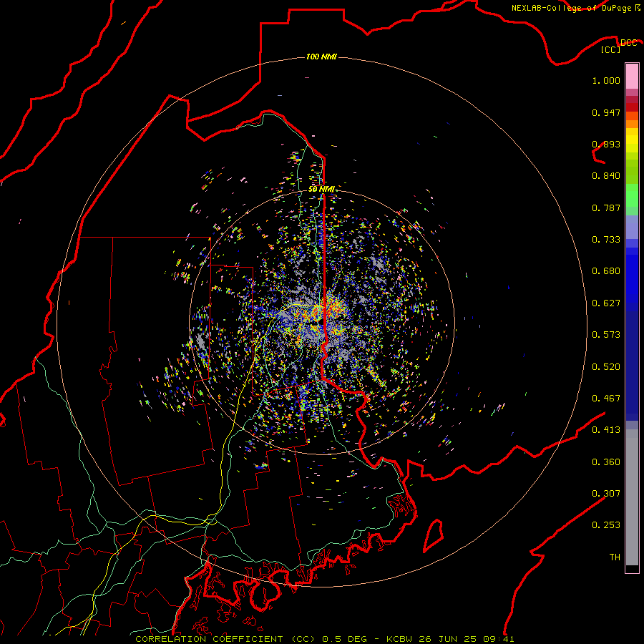Click the 0.840 legend value
Screen dimensions: 644x644
tap(606, 176)
